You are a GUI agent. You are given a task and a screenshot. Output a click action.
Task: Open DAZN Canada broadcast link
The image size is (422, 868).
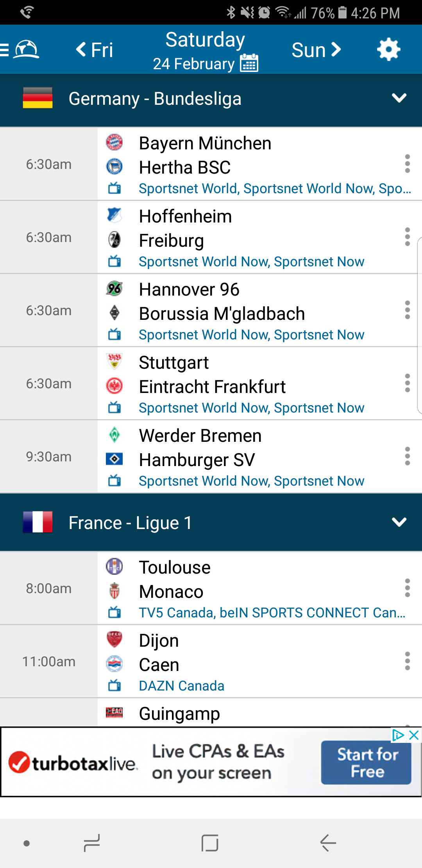pyautogui.click(x=181, y=686)
